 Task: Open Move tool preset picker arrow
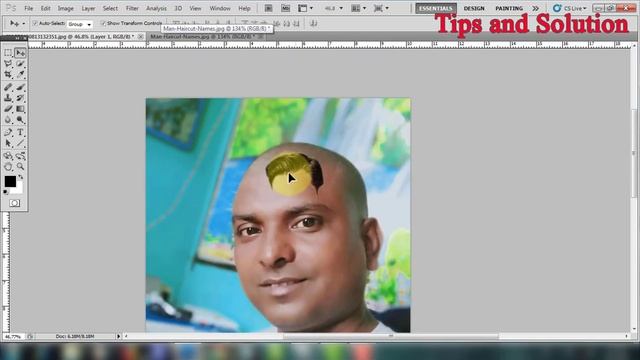24,24
